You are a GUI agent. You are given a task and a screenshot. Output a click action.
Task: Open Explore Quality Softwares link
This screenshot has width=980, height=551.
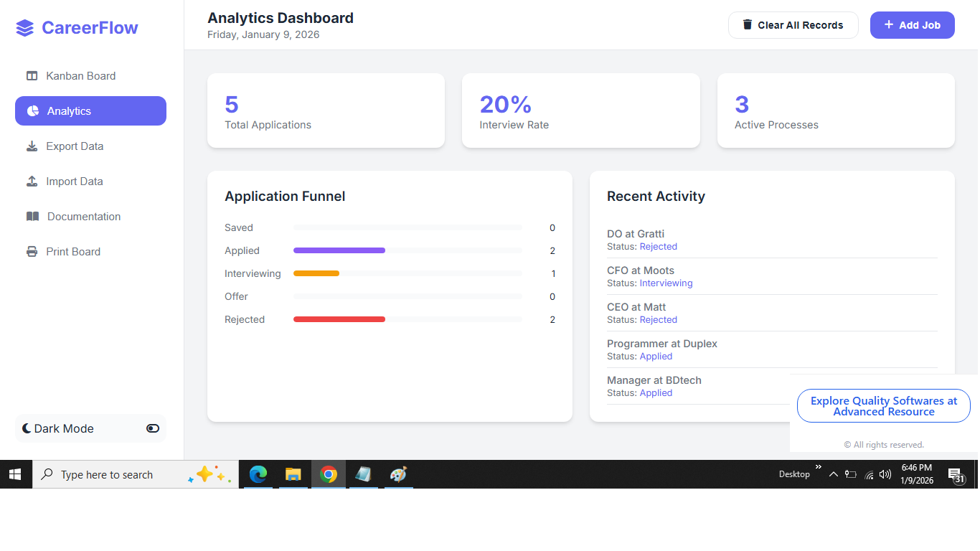[x=884, y=406]
